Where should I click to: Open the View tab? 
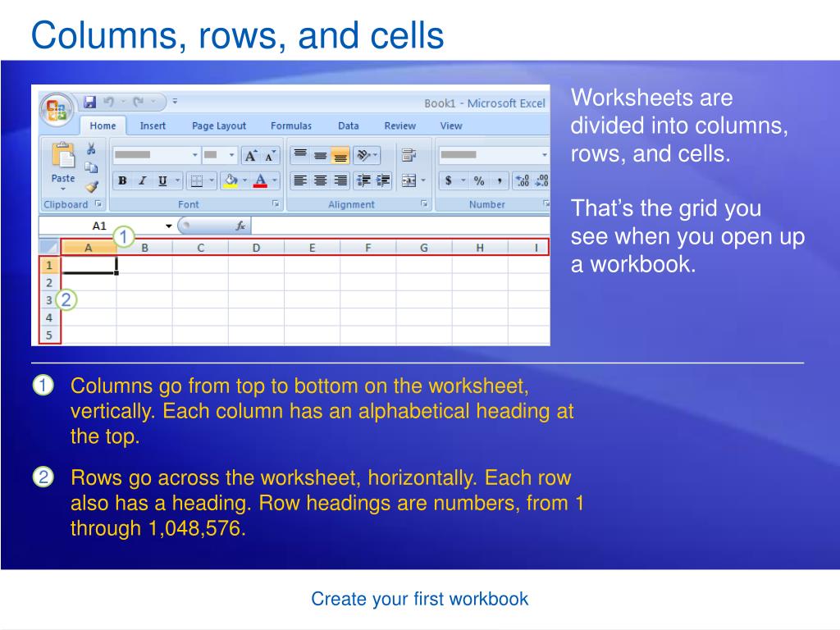451,126
